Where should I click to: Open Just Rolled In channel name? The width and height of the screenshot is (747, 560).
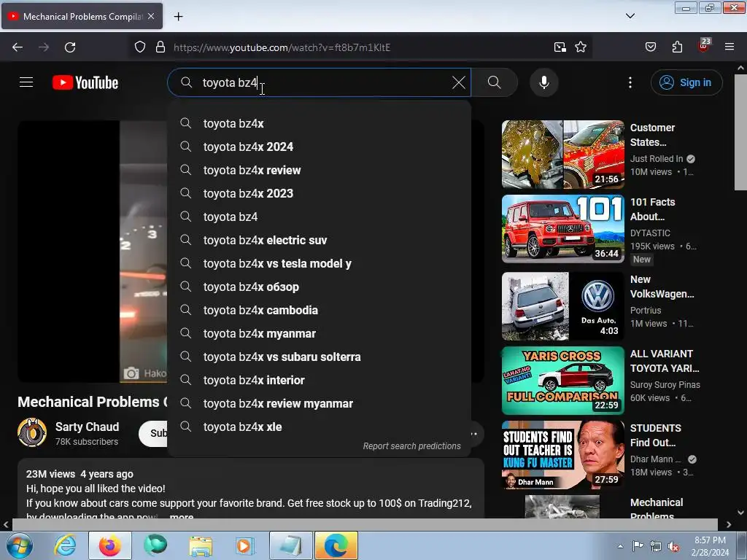tap(657, 158)
